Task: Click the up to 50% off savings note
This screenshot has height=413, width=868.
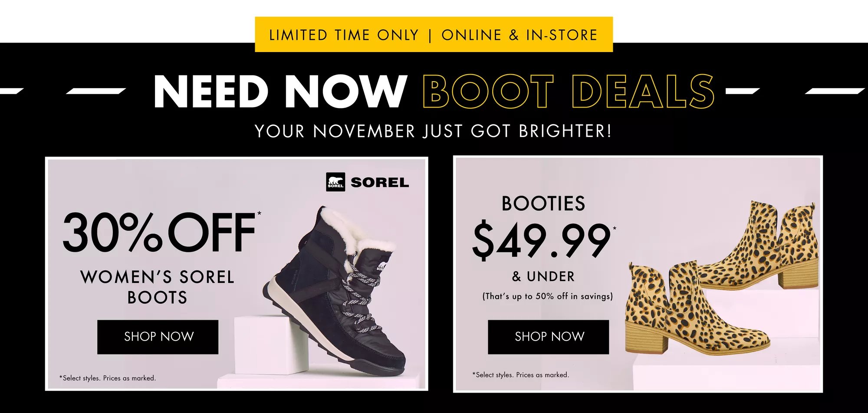Action: click(x=547, y=296)
